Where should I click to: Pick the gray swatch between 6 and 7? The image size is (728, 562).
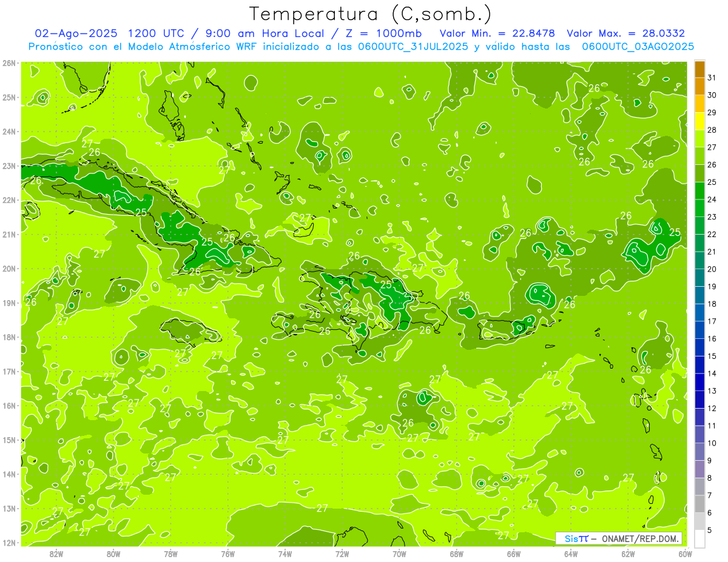[x=699, y=504]
